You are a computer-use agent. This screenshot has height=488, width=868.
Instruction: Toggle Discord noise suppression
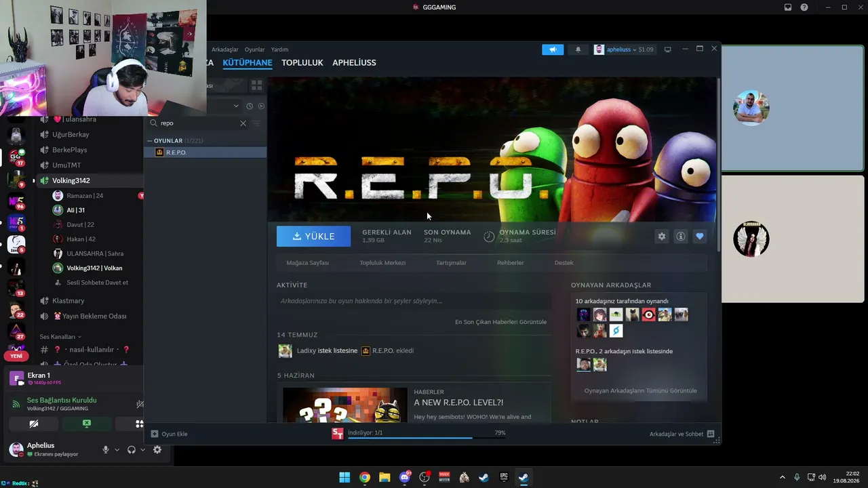140,405
